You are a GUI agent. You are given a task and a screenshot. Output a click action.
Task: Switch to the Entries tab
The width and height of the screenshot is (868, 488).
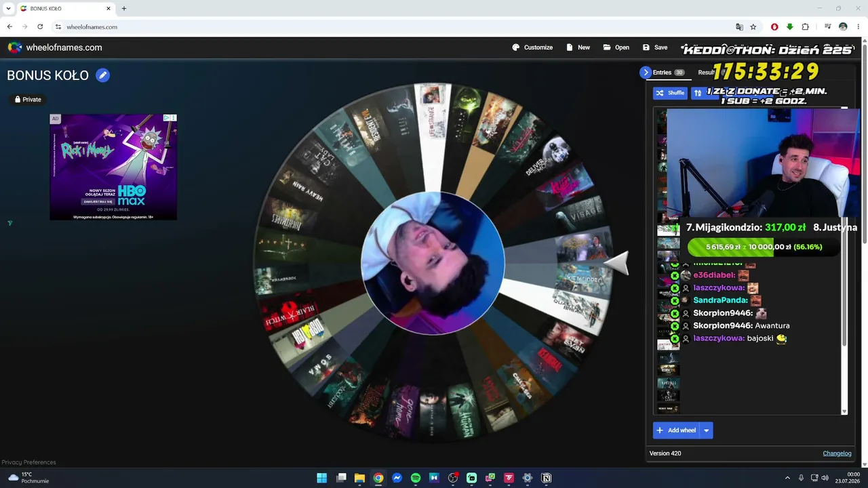[668, 73]
